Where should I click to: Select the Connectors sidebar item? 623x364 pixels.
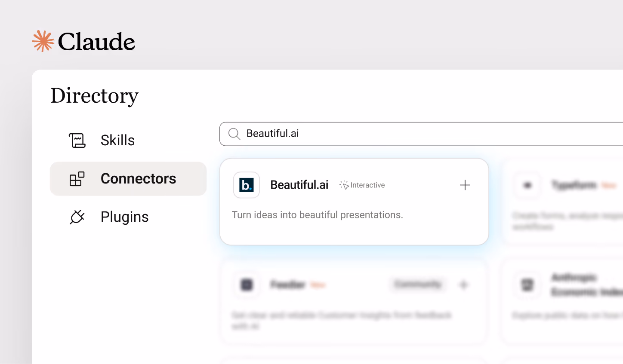tap(128, 179)
